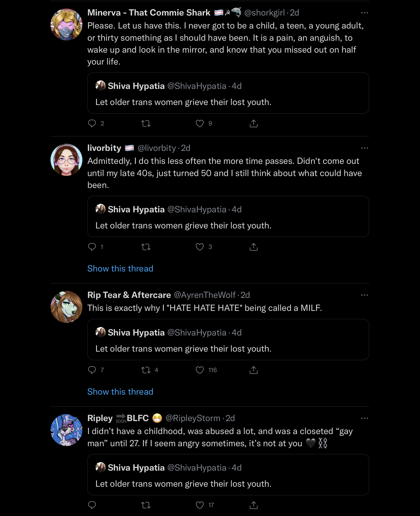Open more options on livorbity's tweet
420x516 pixels.
pos(364,148)
